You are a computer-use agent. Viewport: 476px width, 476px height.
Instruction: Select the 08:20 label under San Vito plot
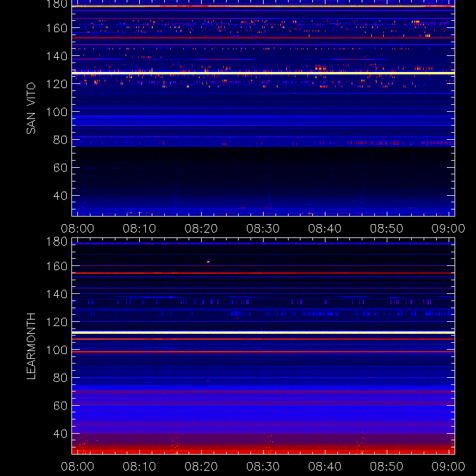(x=201, y=228)
